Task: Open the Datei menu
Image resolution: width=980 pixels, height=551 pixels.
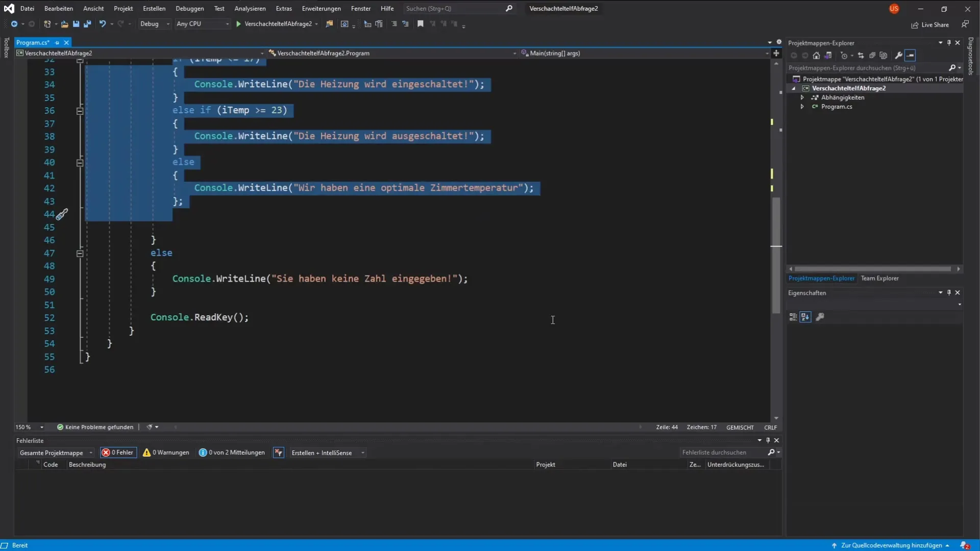Action: click(x=27, y=9)
